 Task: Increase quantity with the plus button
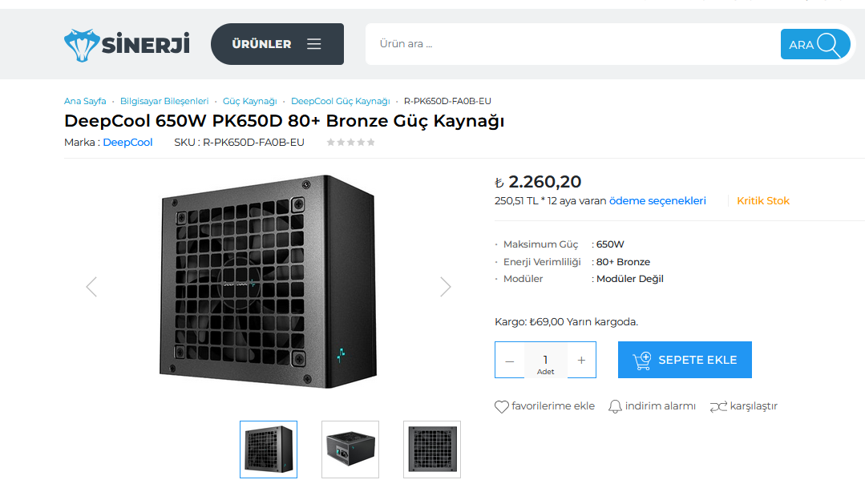pos(581,361)
